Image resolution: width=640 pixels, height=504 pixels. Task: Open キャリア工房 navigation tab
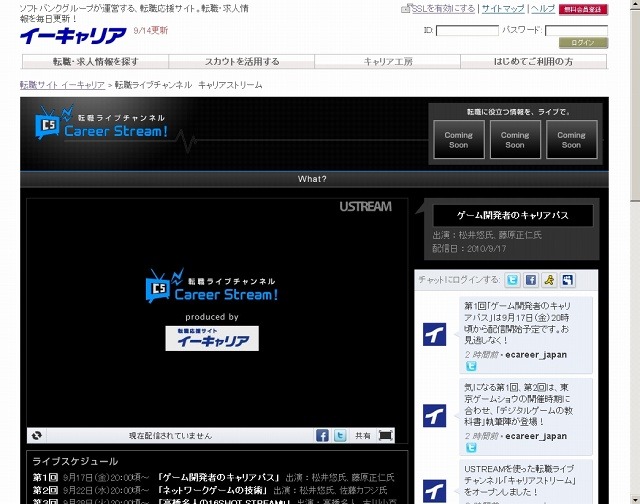click(x=388, y=62)
